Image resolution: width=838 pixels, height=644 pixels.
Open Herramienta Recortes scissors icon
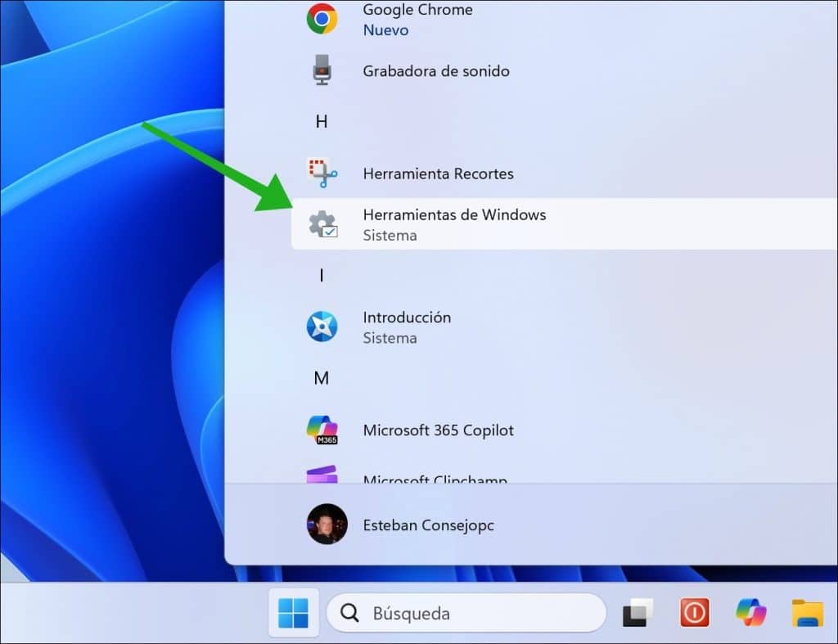(322, 173)
